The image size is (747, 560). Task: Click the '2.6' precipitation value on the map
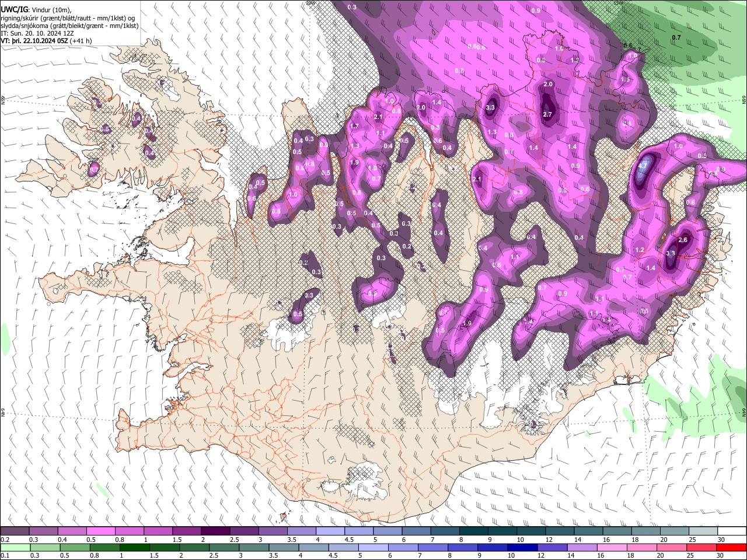pyautogui.click(x=684, y=240)
